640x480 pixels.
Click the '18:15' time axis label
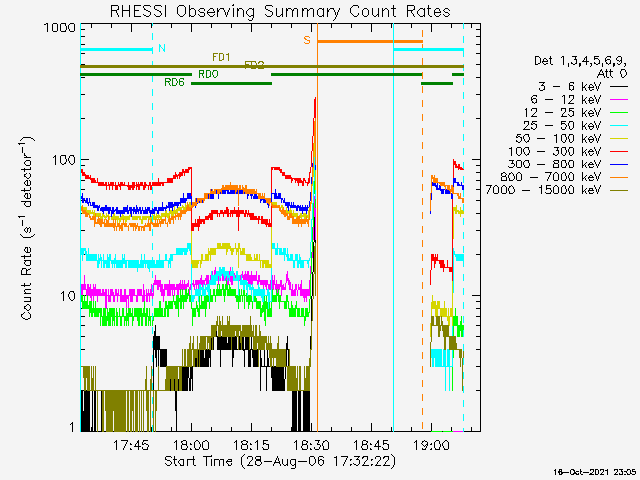pos(251,445)
